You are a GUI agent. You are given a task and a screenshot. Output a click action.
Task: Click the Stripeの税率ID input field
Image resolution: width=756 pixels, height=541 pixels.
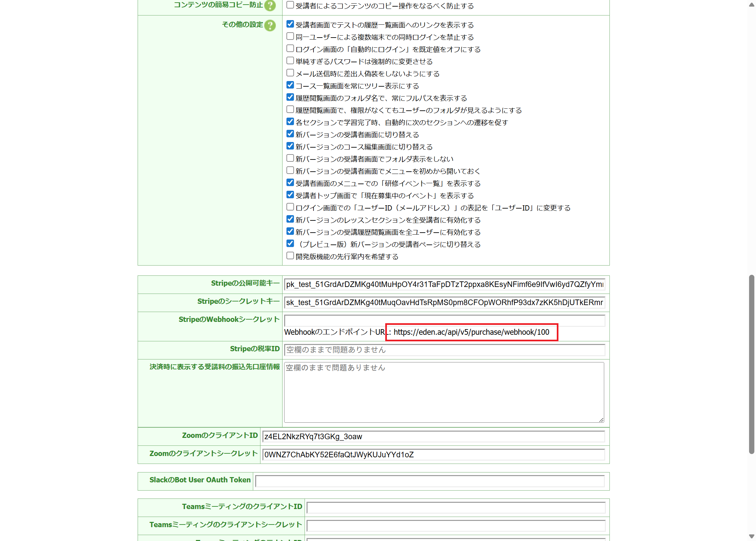[x=445, y=350]
